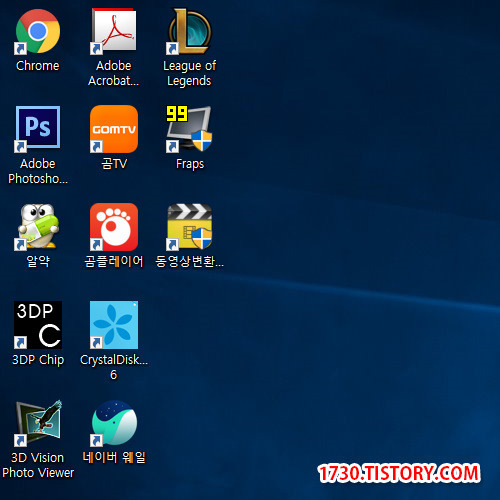Select the 3D Vision Photo Viewer icon

click(x=38, y=423)
